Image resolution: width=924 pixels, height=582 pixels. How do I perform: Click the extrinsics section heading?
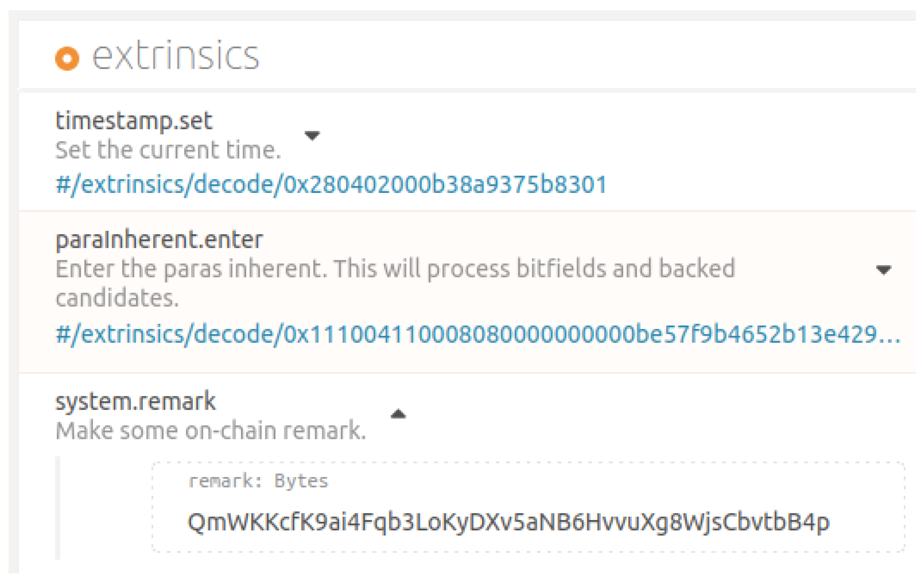click(175, 56)
